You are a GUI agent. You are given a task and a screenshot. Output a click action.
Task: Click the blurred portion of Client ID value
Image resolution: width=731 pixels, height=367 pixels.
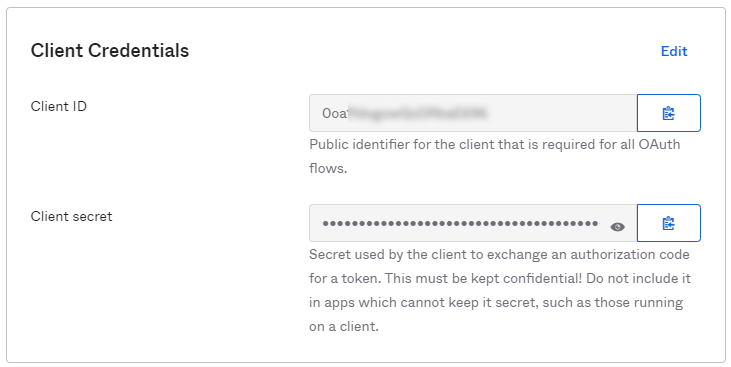click(x=418, y=113)
